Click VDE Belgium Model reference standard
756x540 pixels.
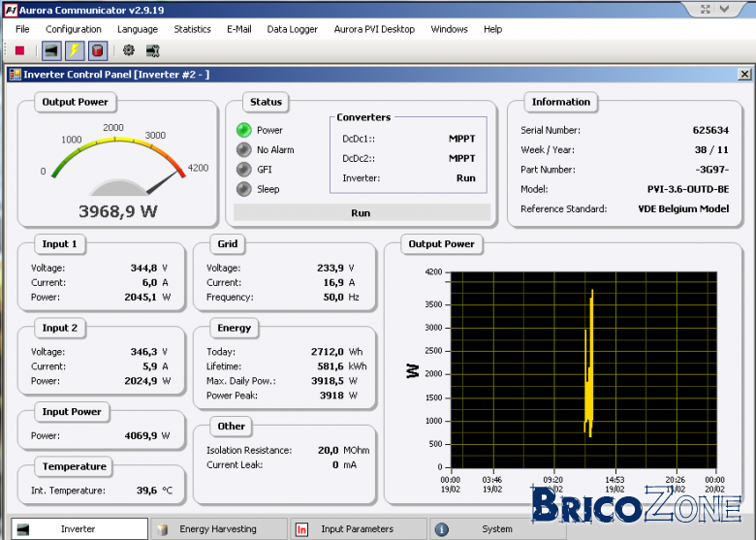(x=683, y=208)
